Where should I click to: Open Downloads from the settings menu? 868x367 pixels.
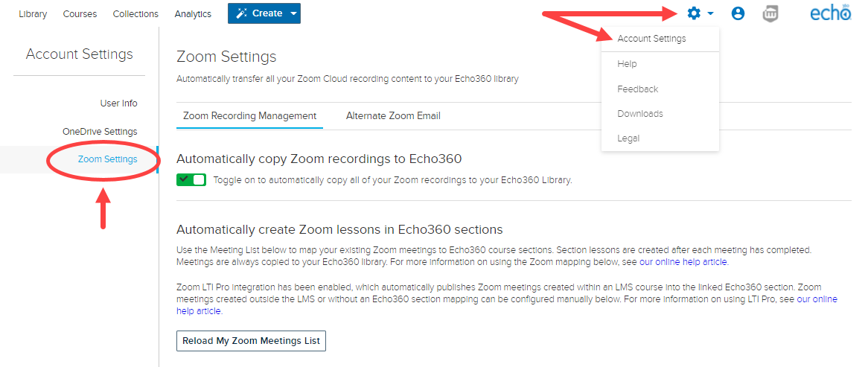pos(640,113)
